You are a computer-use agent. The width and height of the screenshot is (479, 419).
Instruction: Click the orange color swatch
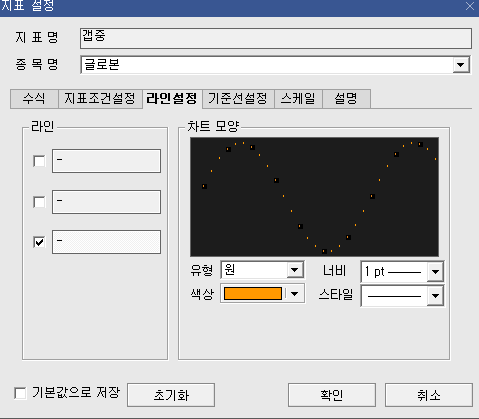[x=253, y=294]
